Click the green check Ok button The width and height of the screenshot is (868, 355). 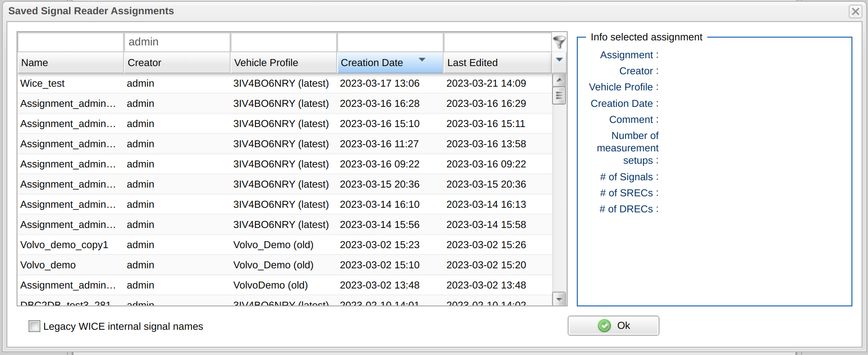(613, 326)
